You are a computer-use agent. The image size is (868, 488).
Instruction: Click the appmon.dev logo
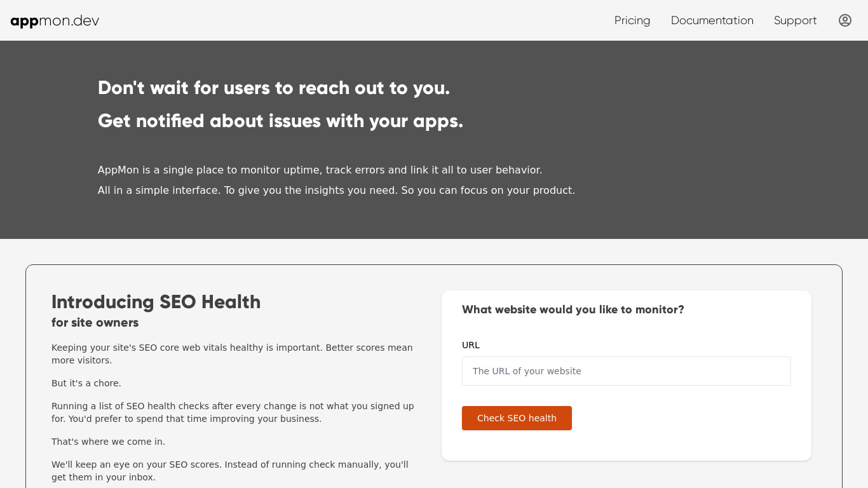coord(55,20)
